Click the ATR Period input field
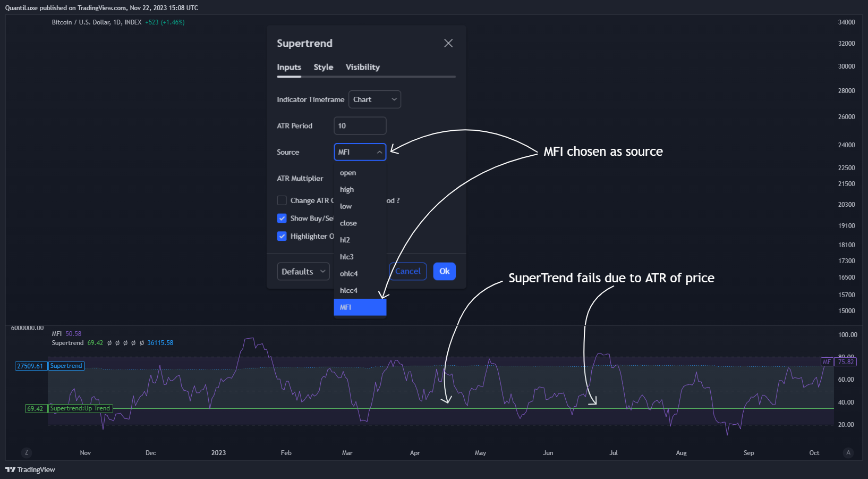 [360, 126]
